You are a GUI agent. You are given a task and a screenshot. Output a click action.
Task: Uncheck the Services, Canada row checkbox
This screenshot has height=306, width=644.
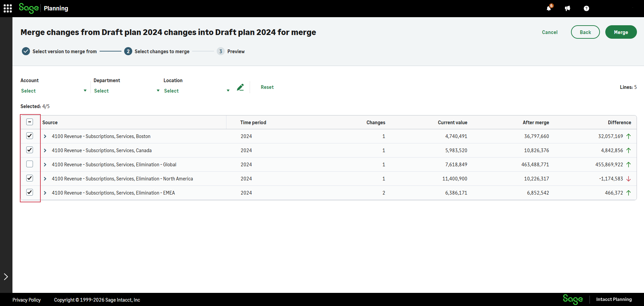pos(30,150)
